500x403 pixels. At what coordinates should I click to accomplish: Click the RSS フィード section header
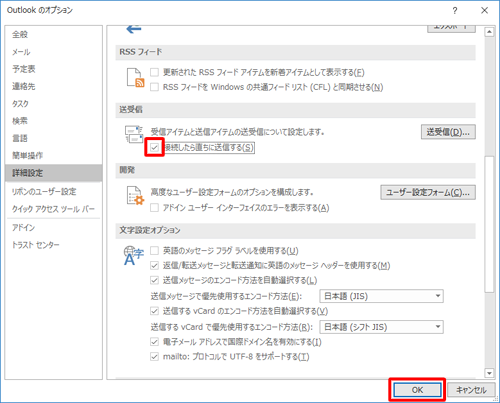295,52
